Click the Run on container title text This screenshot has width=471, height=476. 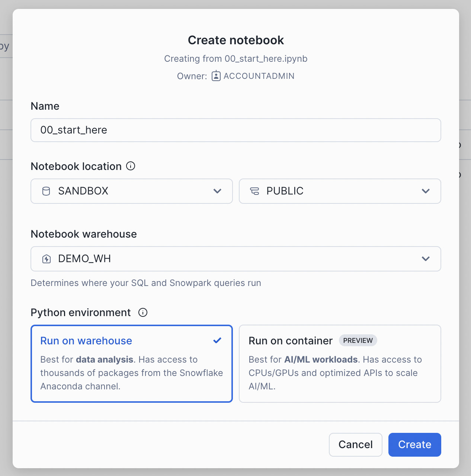click(x=291, y=341)
